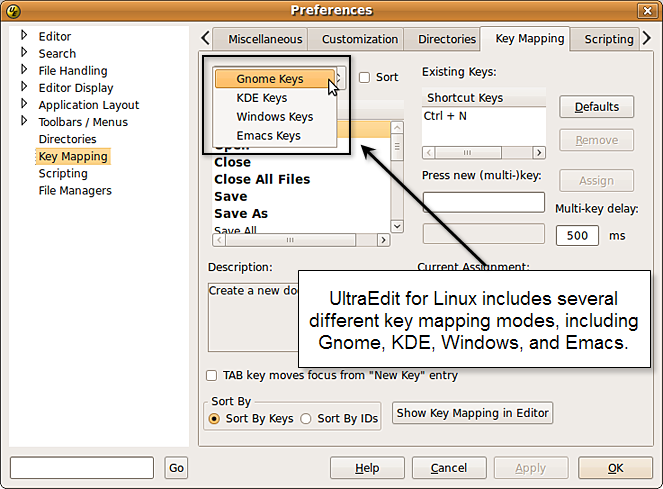Enable the Sort checkbox

tap(364, 77)
